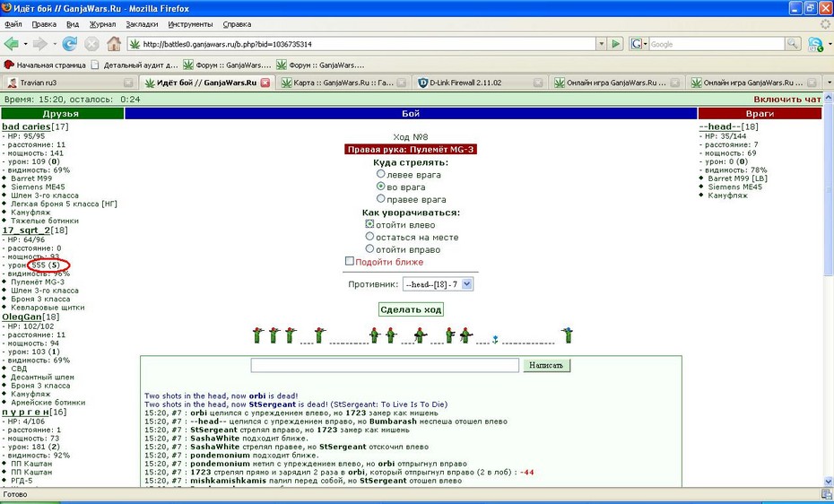Open the Файл menu

(13, 24)
